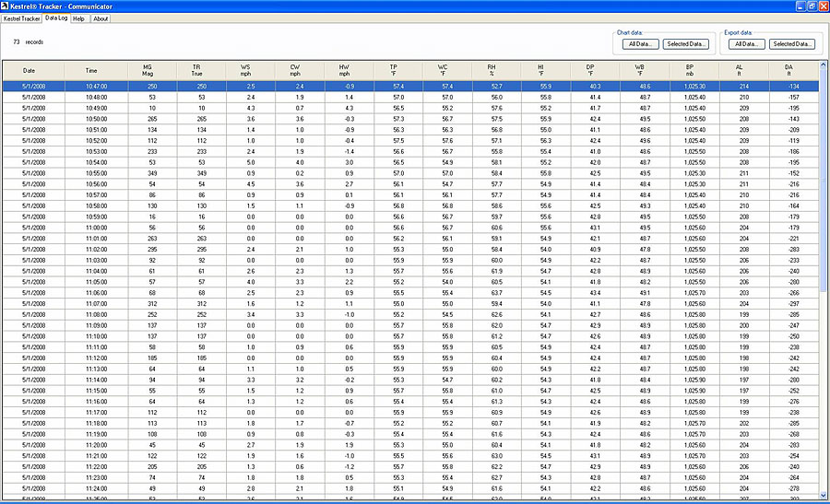This screenshot has width=830, height=504.
Task: Click the table scrollbar up arrow
Action: tap(824, 64)
